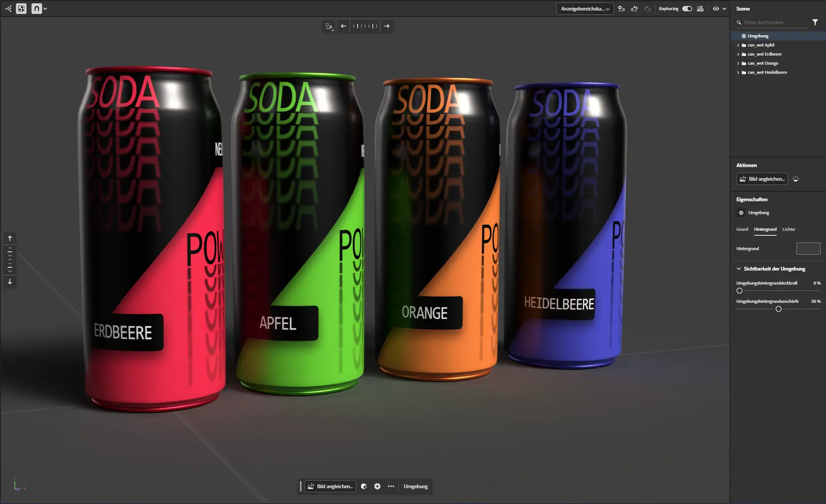Expand the can_wet Apfel folder
This screenshot has height=504, width=826.
738,45
